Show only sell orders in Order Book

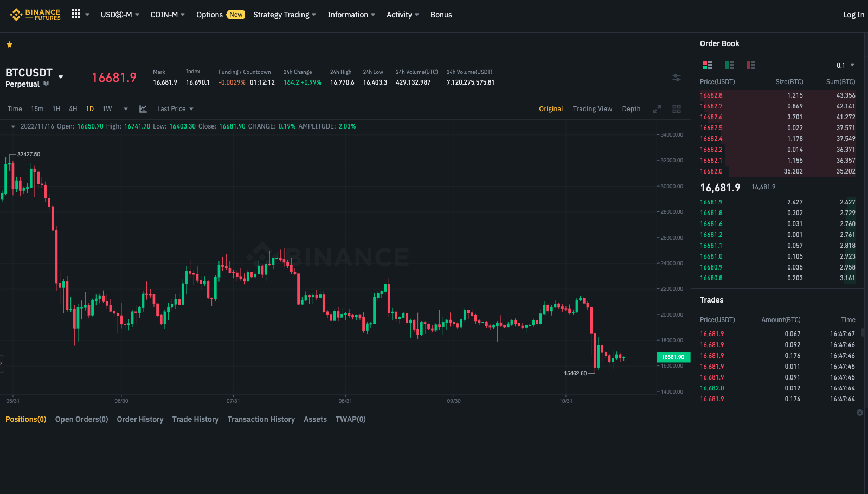[x=751, y=65]
